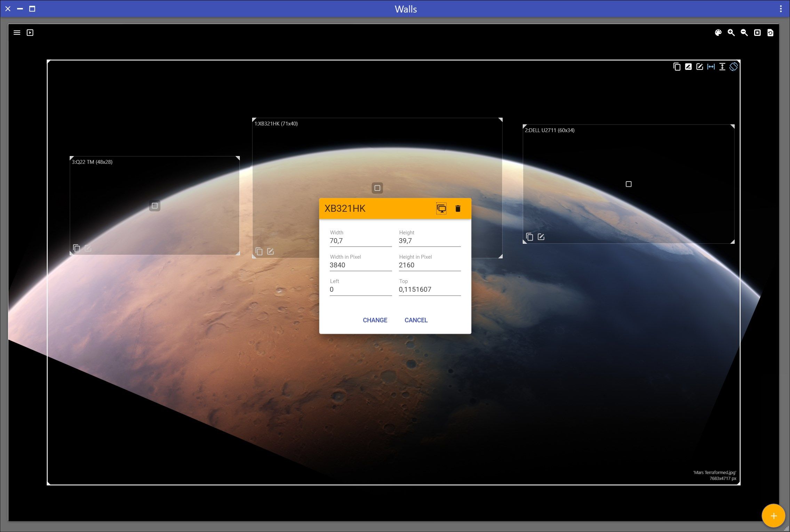Expand the secondary display panel icon

[x=441, y=208]
